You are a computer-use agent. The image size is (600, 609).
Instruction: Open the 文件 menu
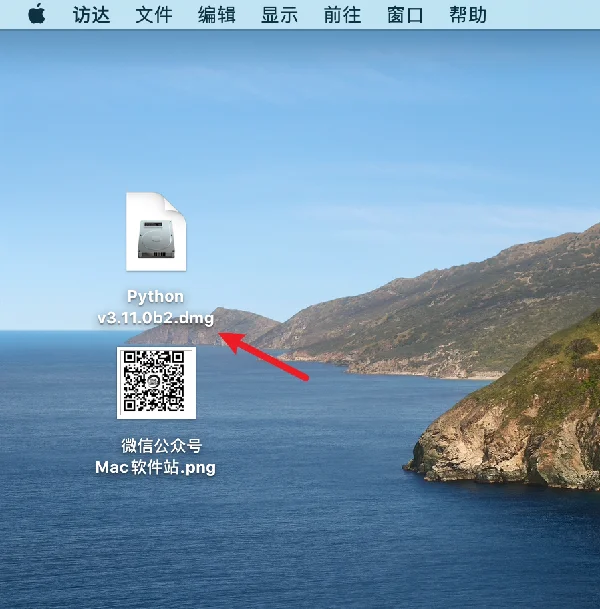click(x=154, y=15)
